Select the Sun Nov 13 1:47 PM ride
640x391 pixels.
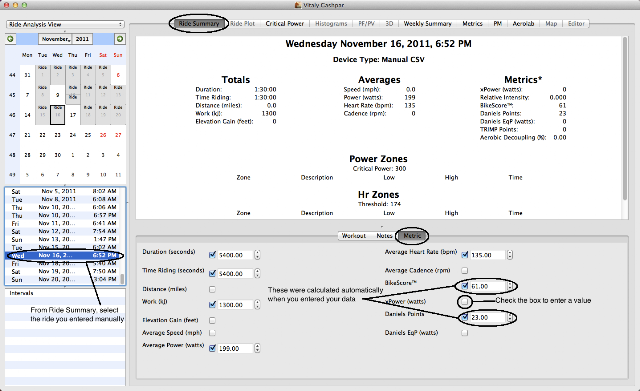(63, 239)
